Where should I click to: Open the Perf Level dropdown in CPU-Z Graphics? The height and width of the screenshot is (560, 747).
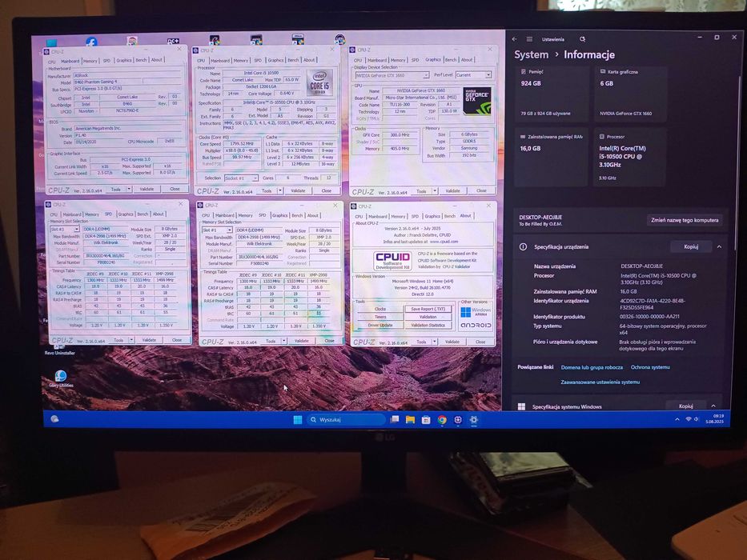[x=473, y=75]
